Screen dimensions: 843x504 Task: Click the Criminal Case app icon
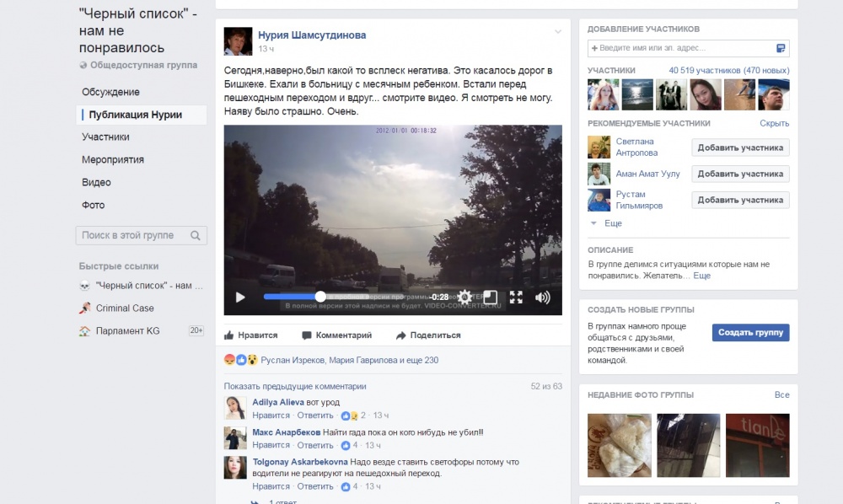tap(84, 308)
